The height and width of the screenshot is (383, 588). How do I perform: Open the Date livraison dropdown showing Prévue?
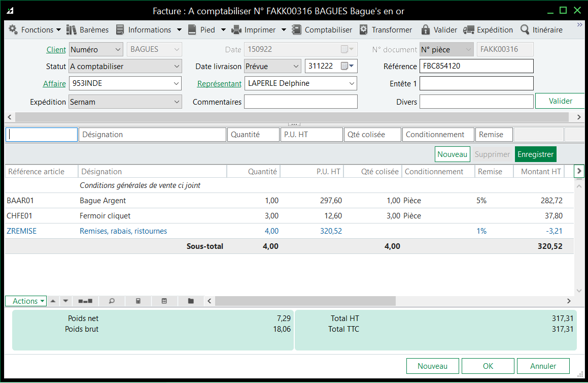pyautogui.click(x=272, y=67)
